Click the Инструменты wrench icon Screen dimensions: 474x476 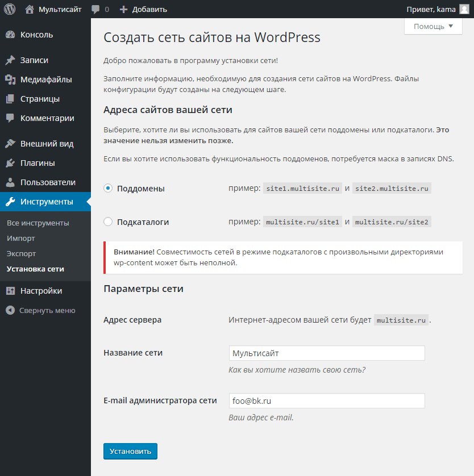point(10,202)
